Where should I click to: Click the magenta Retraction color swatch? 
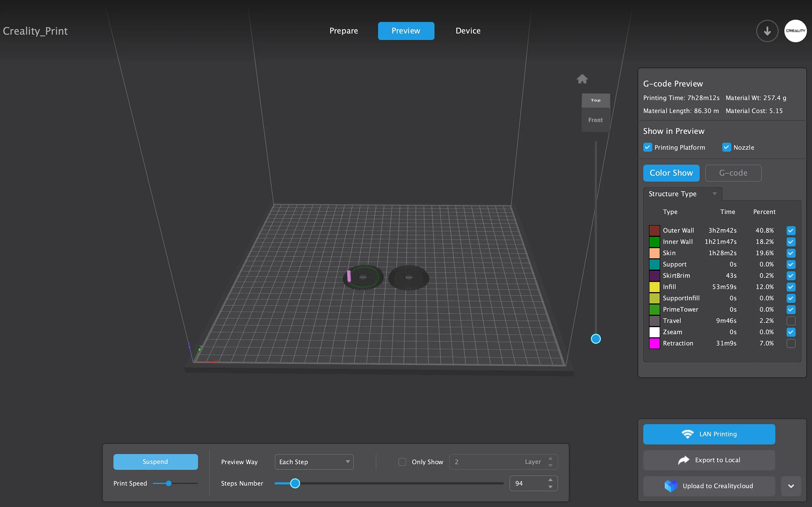[654, 343]
